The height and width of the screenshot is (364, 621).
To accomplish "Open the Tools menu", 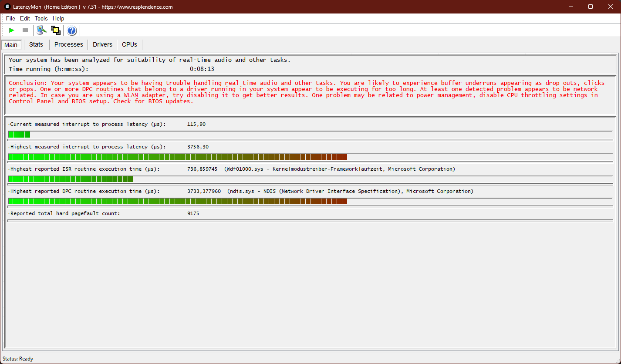I will pos(41,19).
